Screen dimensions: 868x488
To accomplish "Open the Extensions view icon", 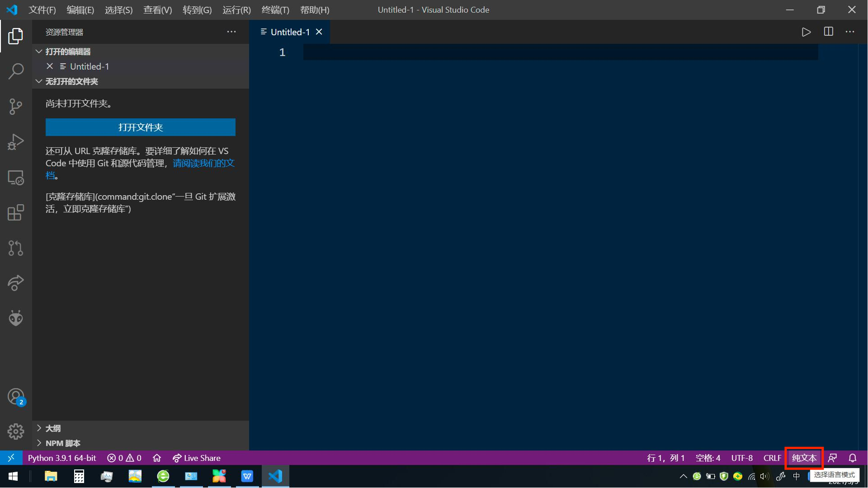I will [x=16, y=212].
